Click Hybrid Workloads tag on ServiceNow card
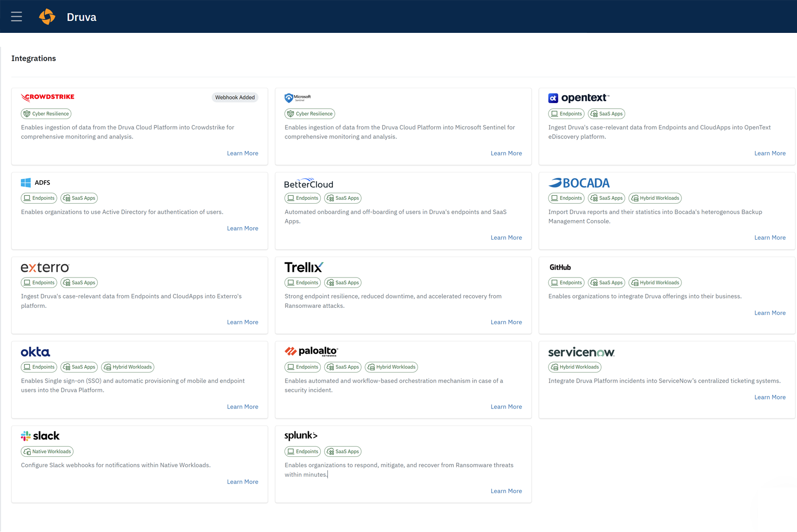Image resolution: width=797 pixels, height=532 pixels. pyautogui.click(x=575, y=367)
